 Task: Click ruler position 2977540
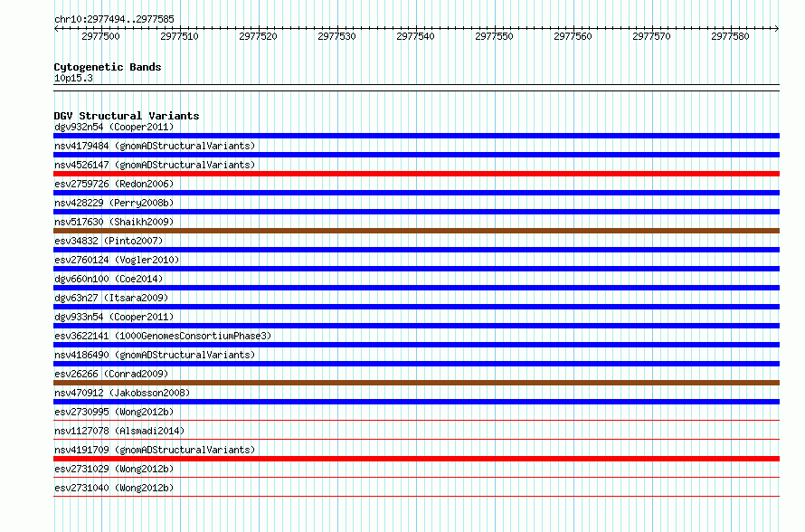(415, 36)
